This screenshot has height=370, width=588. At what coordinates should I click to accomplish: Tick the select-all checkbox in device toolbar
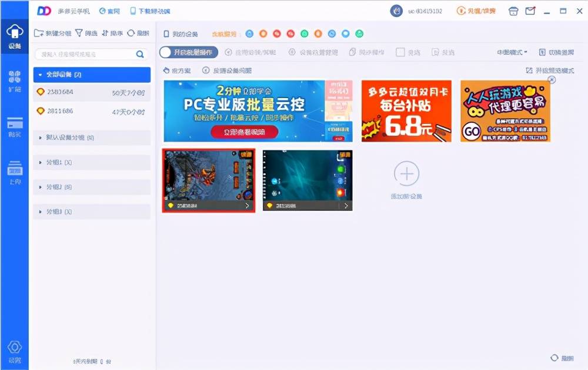click(x=400, y=52)
